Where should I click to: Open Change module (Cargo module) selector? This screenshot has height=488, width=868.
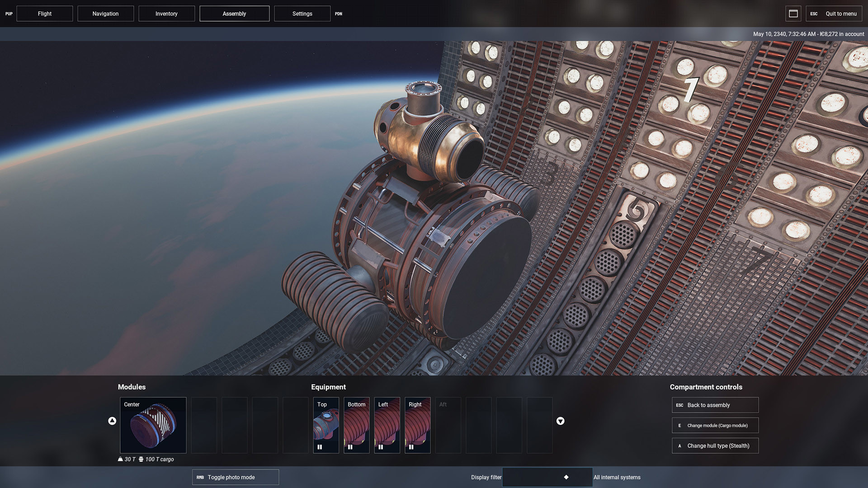[x=715, y=425]
